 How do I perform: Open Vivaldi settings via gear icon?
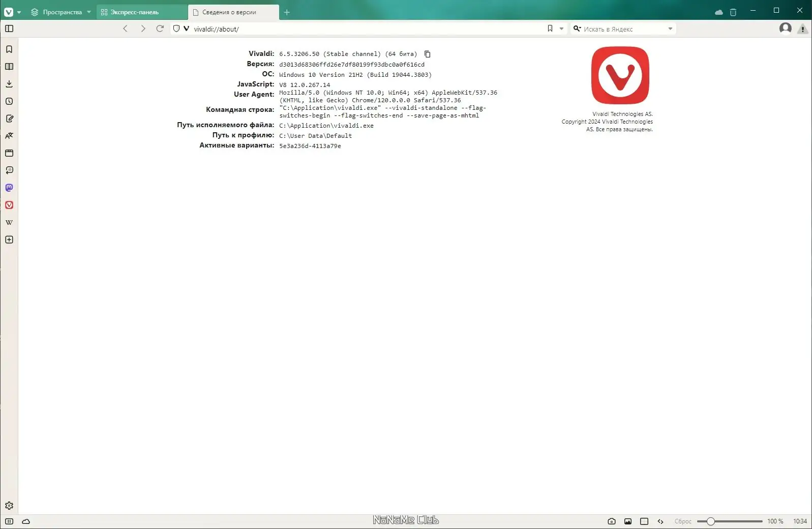[9, 506]
